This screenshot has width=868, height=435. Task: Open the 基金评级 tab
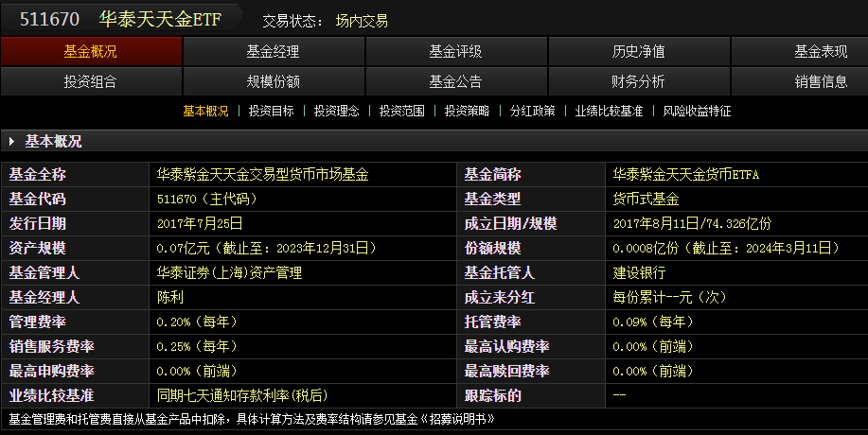(455, 52)
